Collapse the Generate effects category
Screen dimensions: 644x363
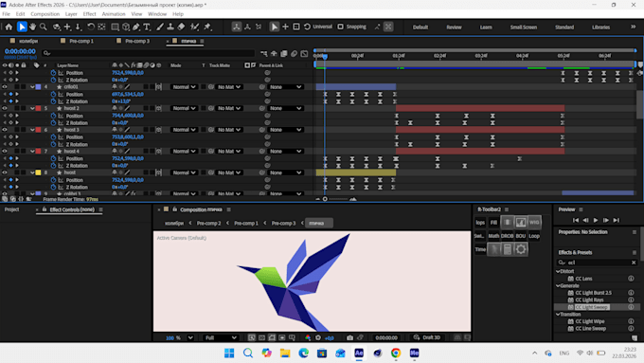(558, 285)
